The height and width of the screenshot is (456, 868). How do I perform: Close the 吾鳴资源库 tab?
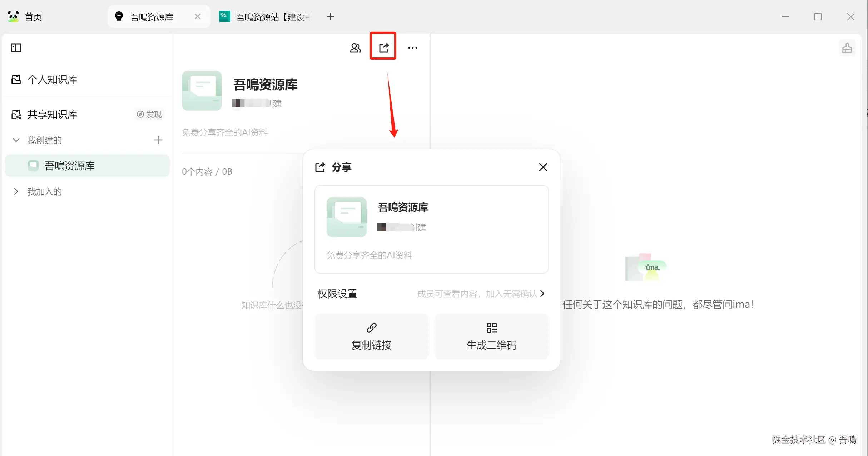point(197,16)
